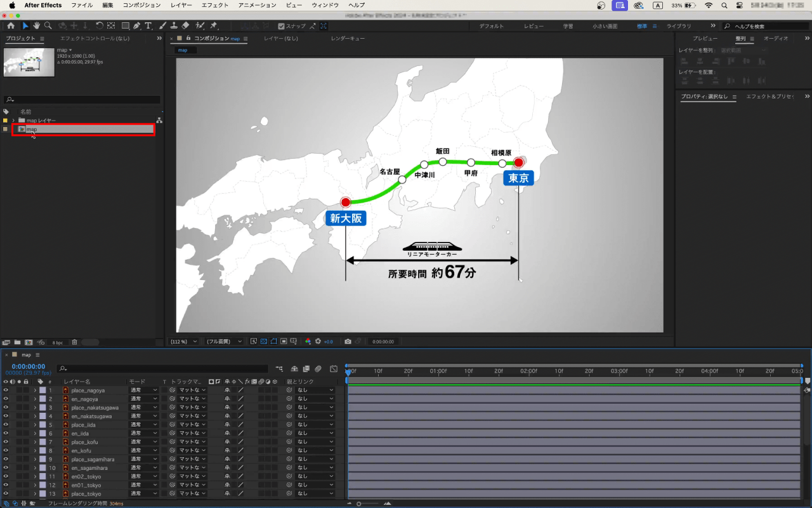The height and width of the screenshot is (508, 812).
Task: Pick the Brush tool
Action: coord(162,26)
